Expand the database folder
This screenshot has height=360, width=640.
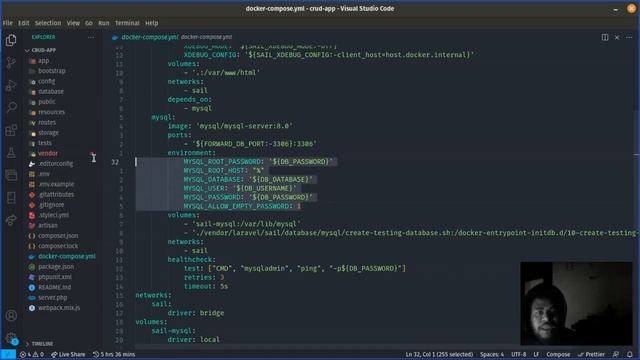tap(51, 91)
